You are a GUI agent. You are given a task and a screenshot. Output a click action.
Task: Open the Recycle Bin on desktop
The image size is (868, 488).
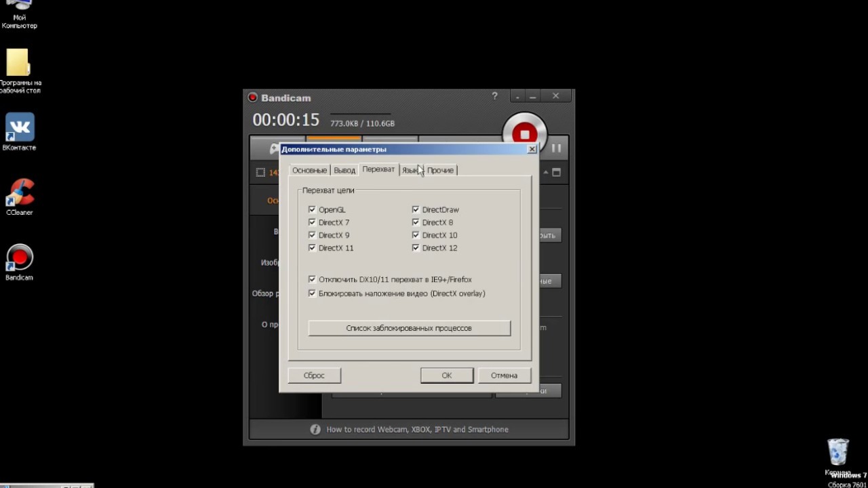[x=838, y=455]
